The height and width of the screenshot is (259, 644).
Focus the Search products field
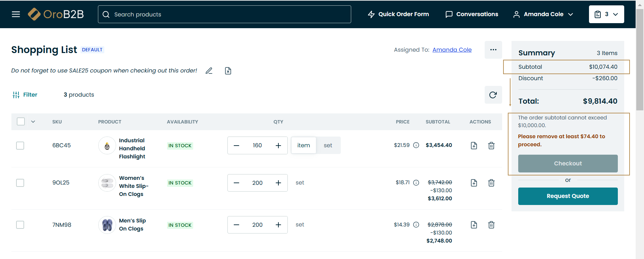tap(224, 14)
